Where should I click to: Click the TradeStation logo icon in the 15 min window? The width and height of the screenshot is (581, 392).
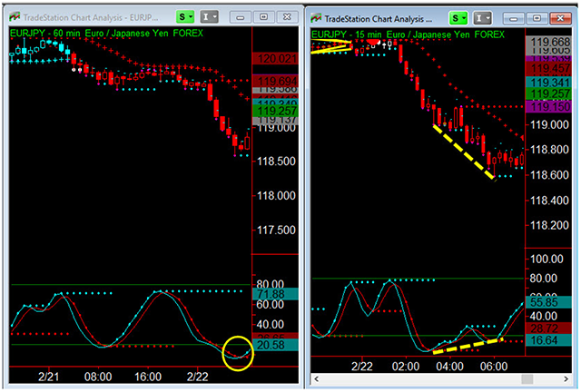tap(316, 18)
